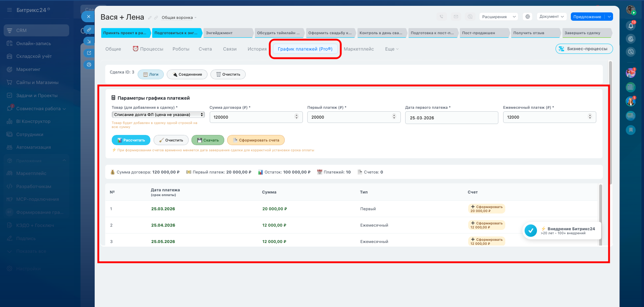Expand the Расширения dropdown
The width and height of the screenshot is (644, 307).
pos(498,17)
